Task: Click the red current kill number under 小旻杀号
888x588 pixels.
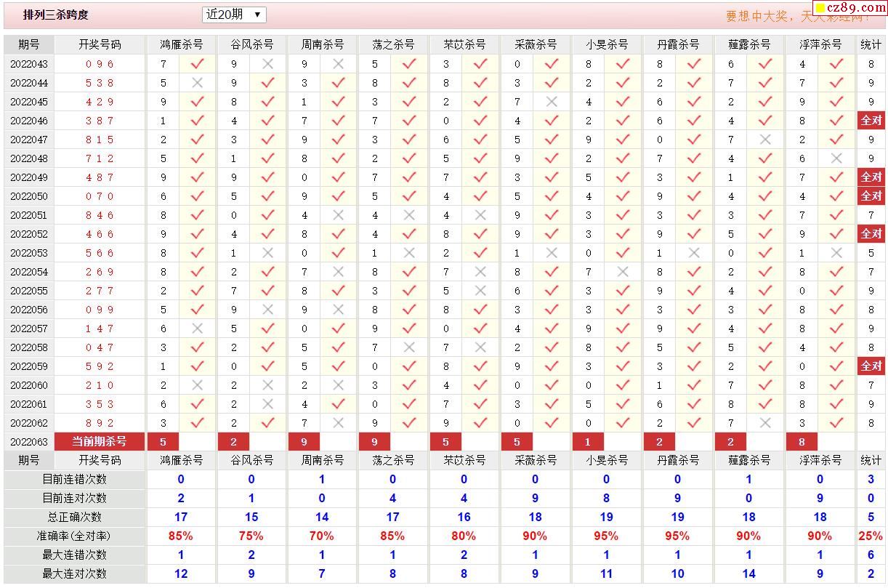Action: click(x=588, y=441)
